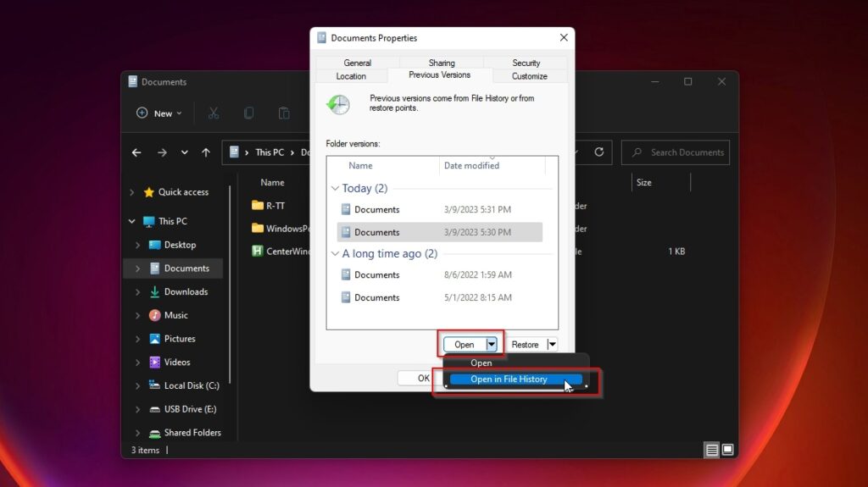Go up one folder level

click(206, 152)
